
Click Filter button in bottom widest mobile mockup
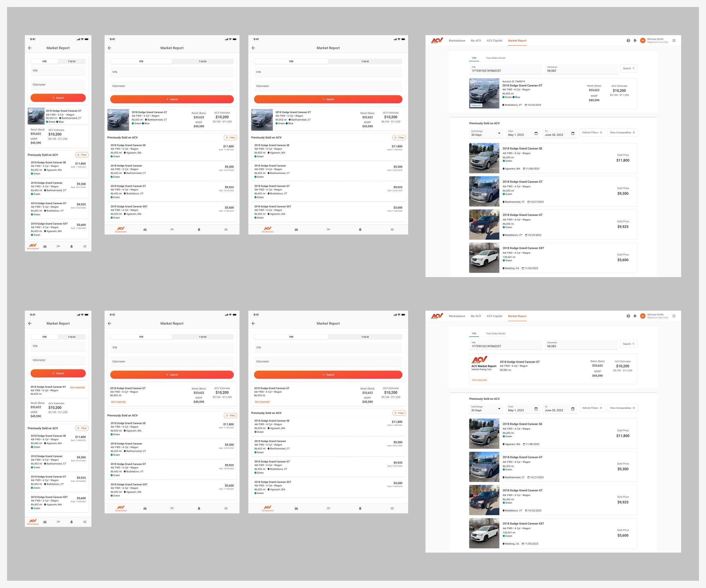(399, 413)
